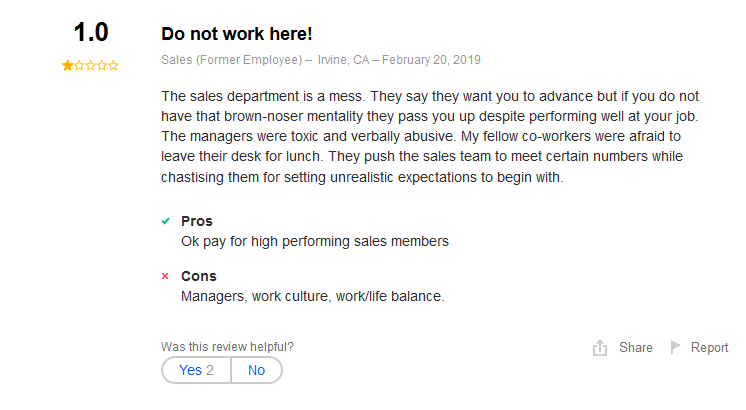746x410 pixels.
Task: Open the Share link
Action: point(636,348)
